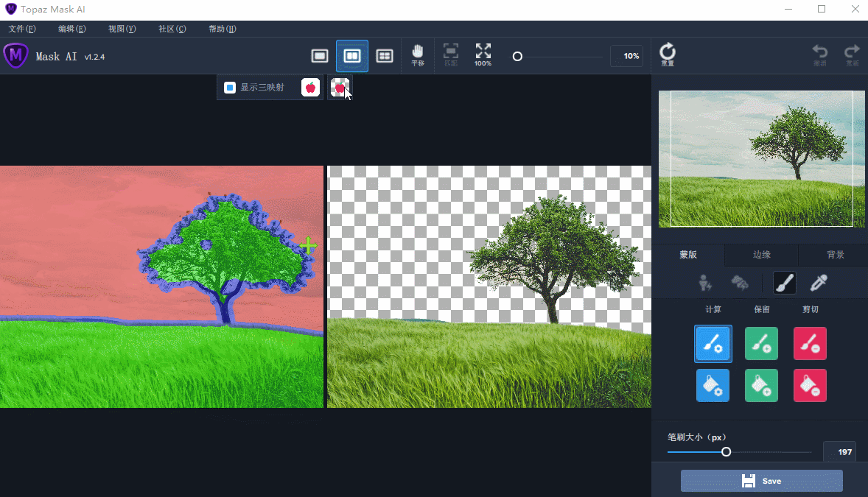868x497 pixels.
Task: Open the 视图(V) view menu
Action: (x=122, y=29)
